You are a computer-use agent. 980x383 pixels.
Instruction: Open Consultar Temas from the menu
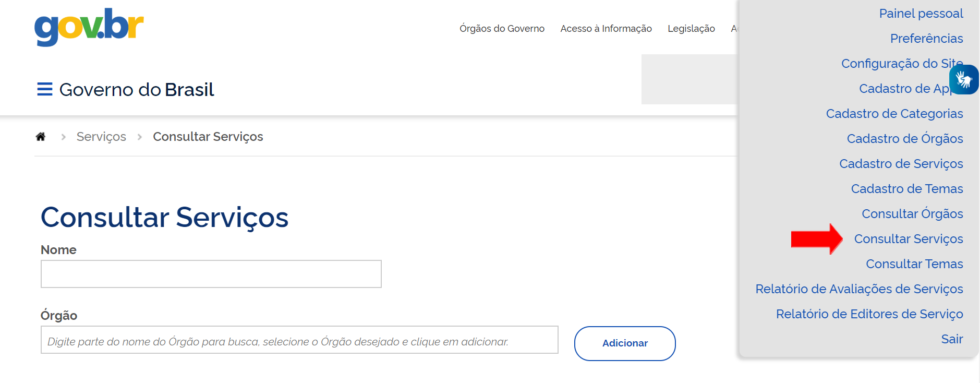914,264
